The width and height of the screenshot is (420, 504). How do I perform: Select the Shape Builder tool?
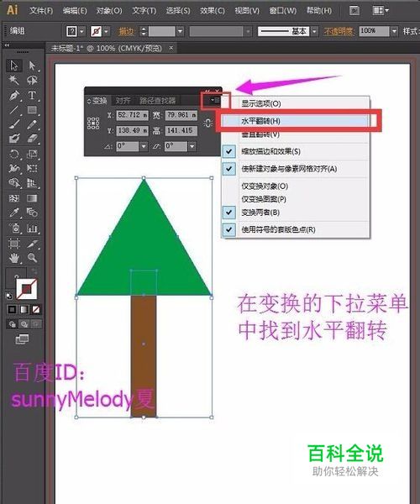pos(14,183)
